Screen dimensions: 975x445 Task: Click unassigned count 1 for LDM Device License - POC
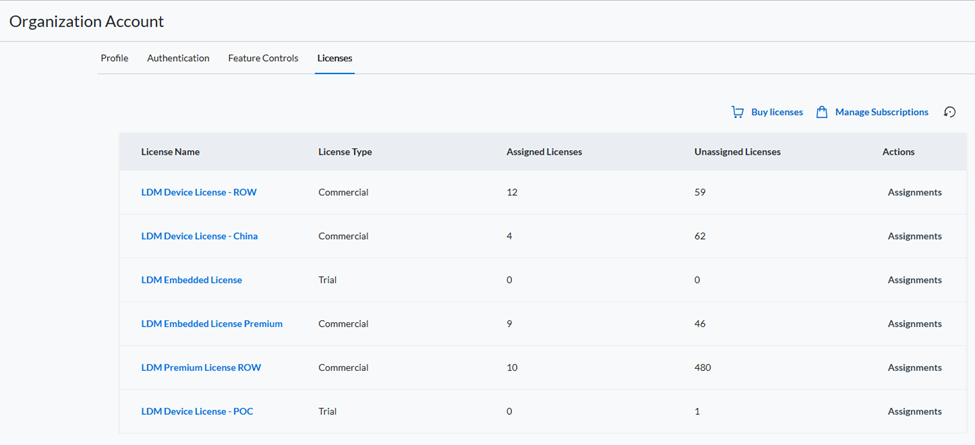point(697,411)
